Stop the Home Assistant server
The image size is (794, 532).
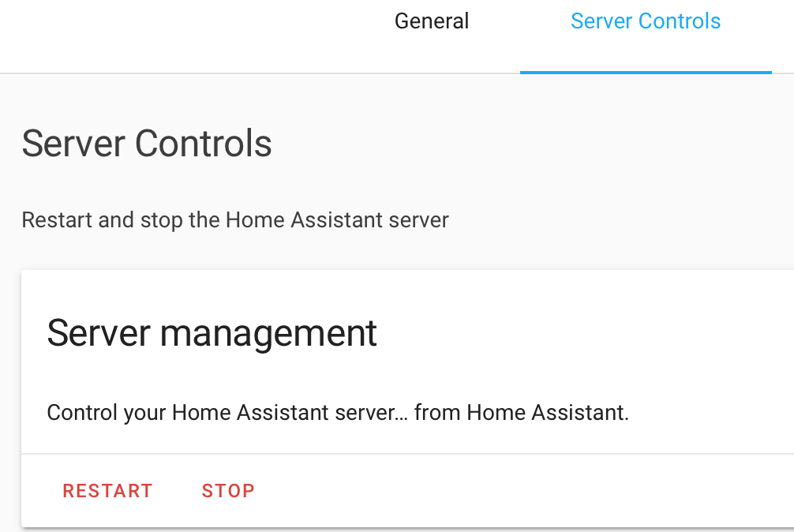228,491
